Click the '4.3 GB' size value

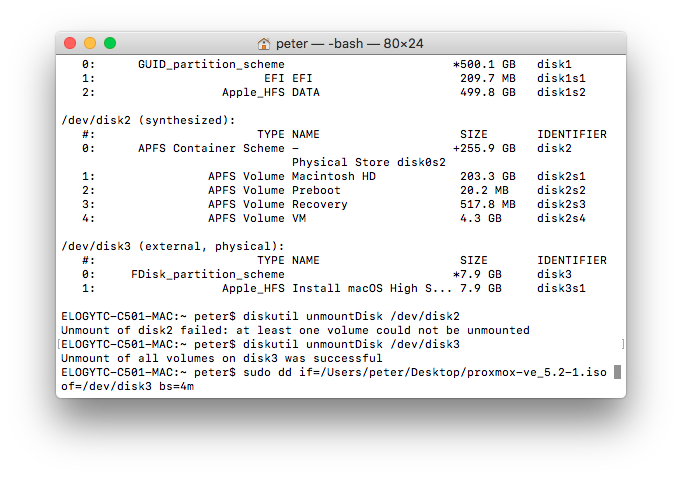[481, 218]
